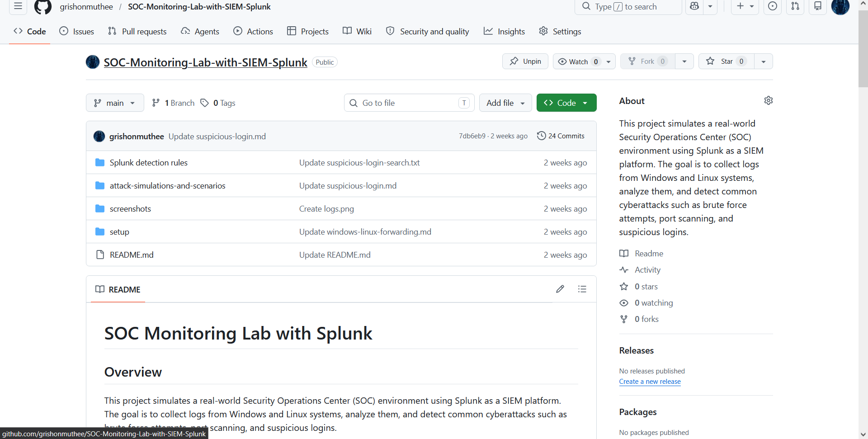Open the Insights tab

point(505,31)
